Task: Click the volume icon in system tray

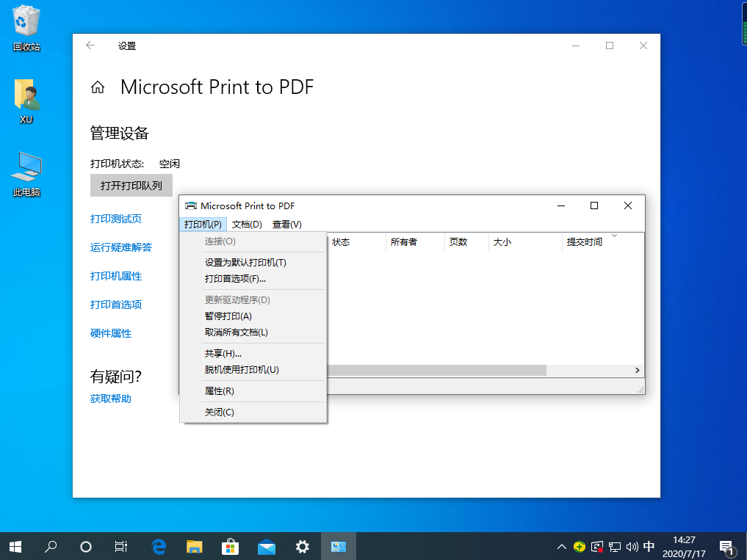Action: [632, 547]
